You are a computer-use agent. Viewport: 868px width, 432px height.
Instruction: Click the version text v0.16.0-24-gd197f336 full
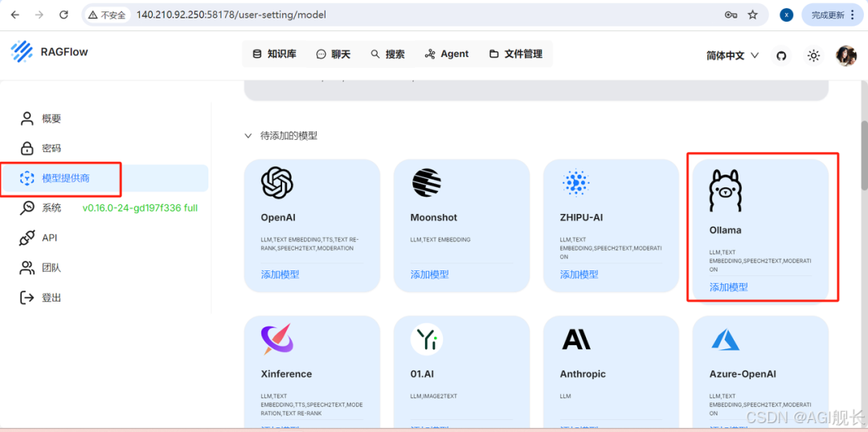click(x=140, y=208)
